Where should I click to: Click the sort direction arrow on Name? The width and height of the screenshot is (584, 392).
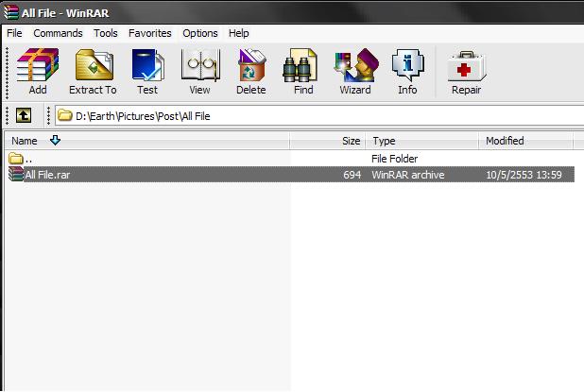pyautogui.click(x=55, y=141)
